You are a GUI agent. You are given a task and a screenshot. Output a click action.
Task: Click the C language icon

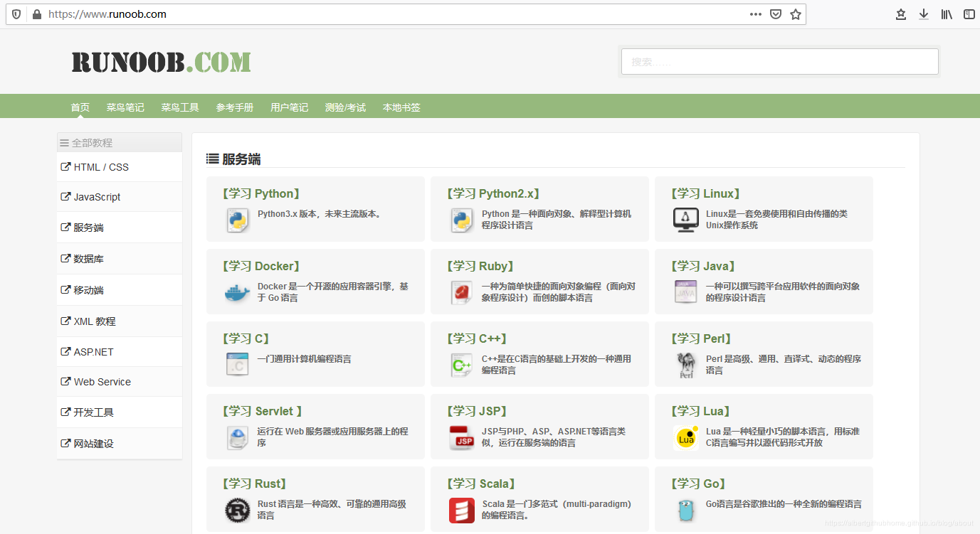pos(238,365)
